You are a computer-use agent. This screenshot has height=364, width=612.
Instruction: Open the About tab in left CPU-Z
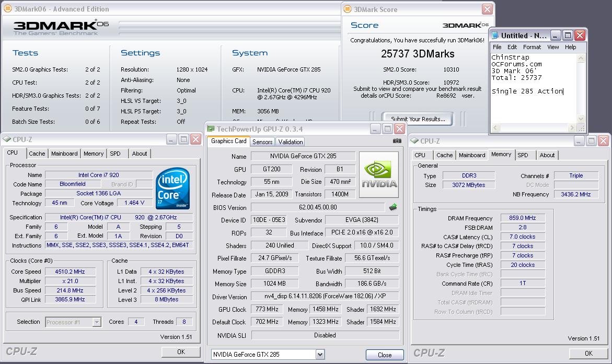pyautogui.click(x=140, y=154)
